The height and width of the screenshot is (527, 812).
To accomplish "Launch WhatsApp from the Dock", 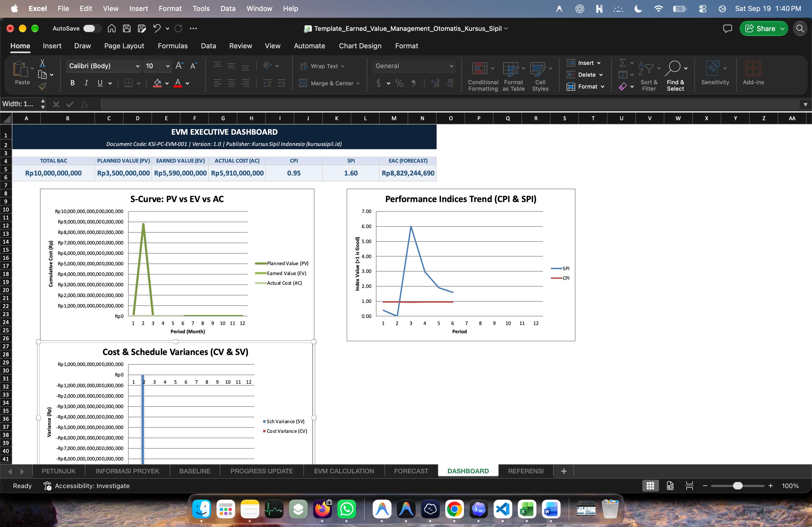I will coord(346,509).
